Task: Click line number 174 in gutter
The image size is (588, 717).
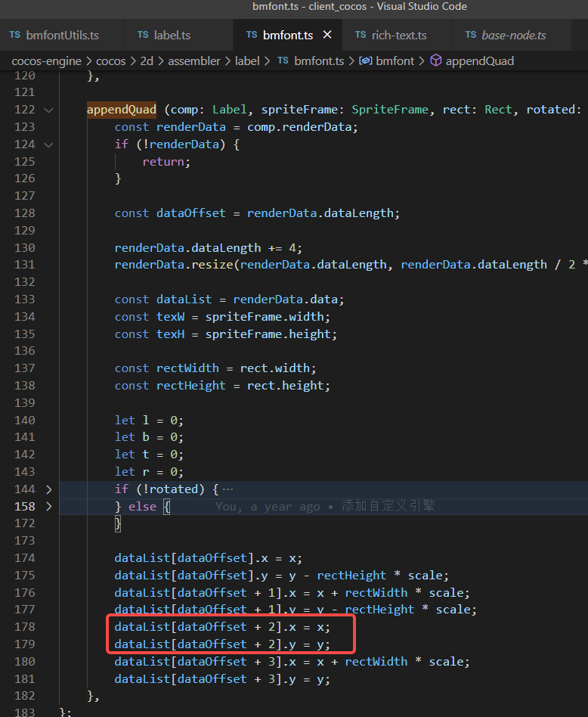Action: (25, 558)
